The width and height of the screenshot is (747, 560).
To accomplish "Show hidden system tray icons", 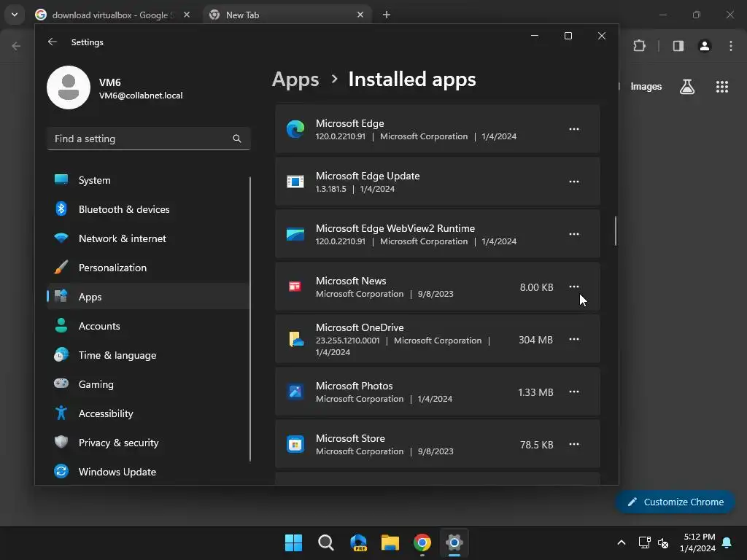I will [622, 542].
